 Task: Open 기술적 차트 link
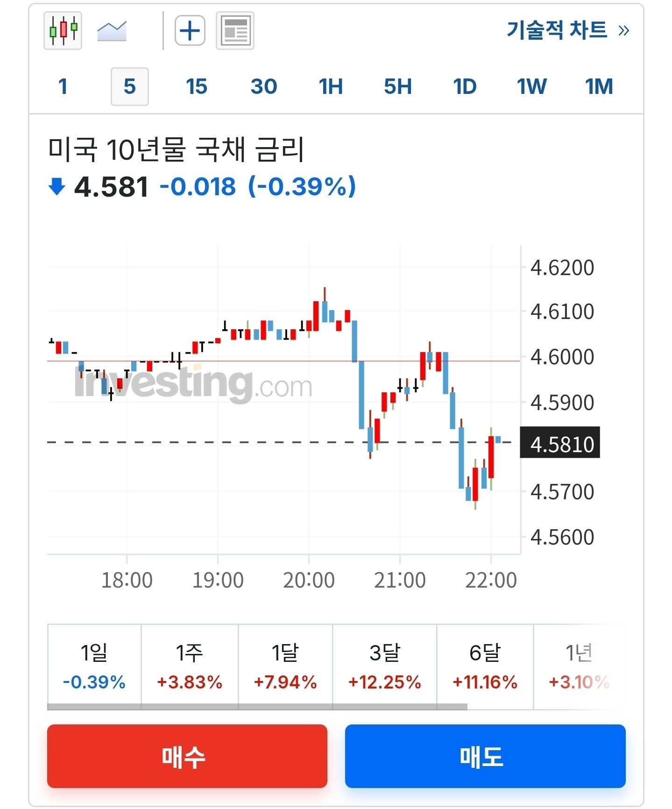tap(568, 30)
